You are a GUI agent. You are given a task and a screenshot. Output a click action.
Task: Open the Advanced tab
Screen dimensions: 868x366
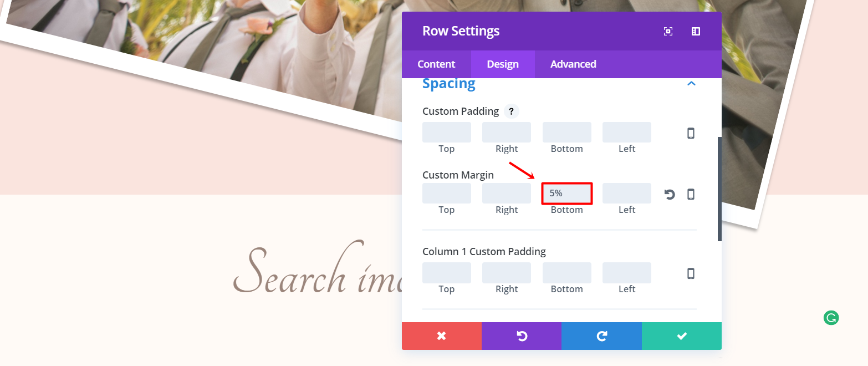(x=573, y=64)
